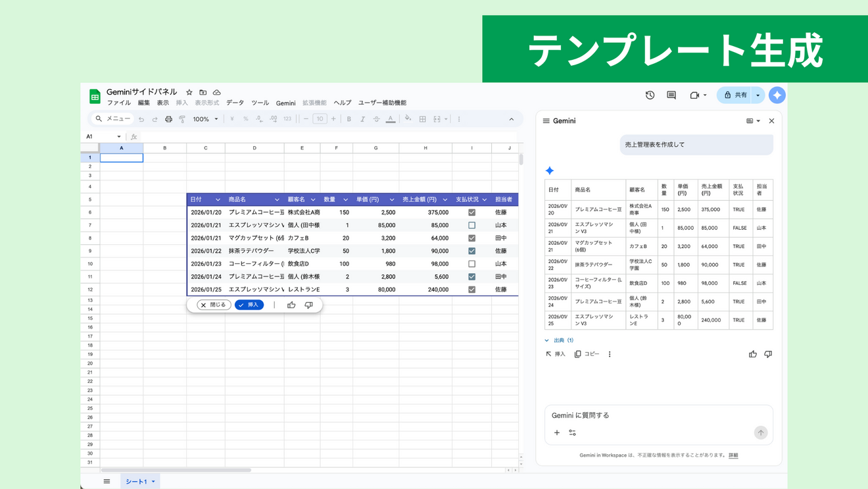Click the blue Gemini sparkle button

(777, 95)
